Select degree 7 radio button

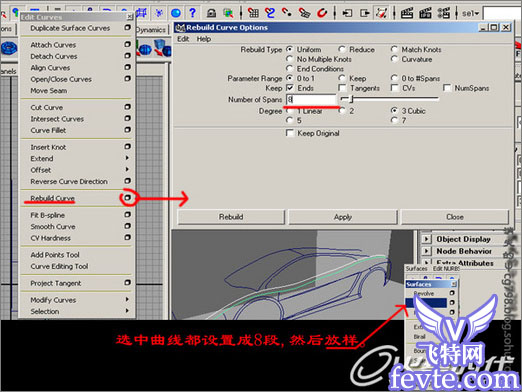pos(394,120)
